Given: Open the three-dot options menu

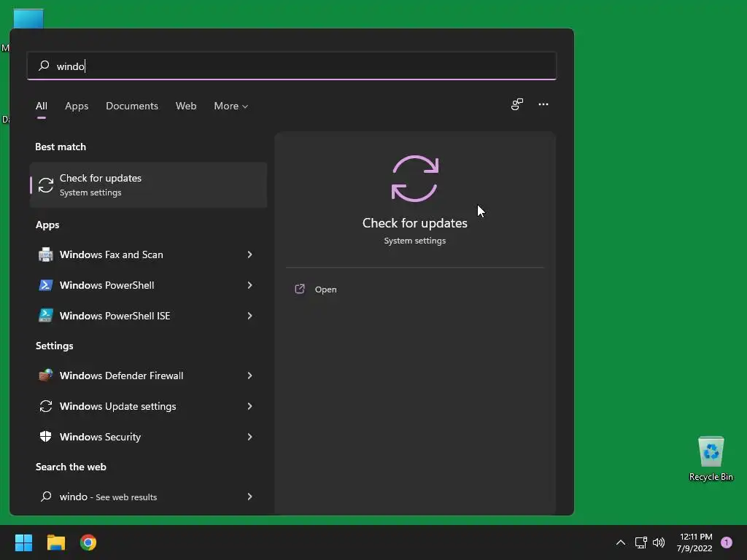Looking at the screenshot, I should click(543, 104).
